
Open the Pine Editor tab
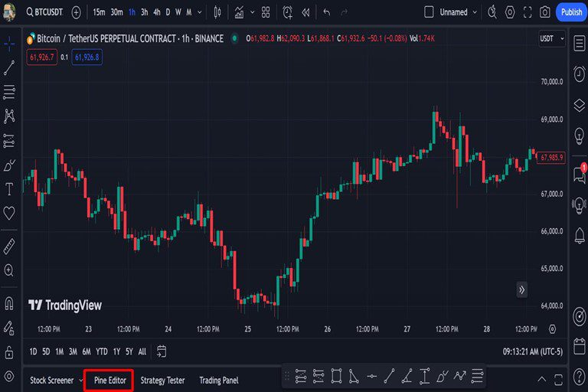[x=110, y=381]
